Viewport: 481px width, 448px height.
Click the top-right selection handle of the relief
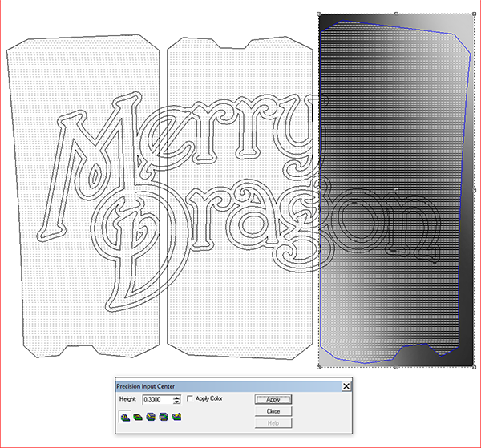click(x=474, y=14)
